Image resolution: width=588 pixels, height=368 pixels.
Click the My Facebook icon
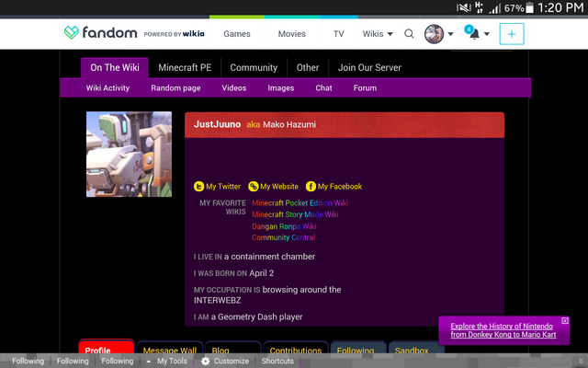(x=311, y=186)
